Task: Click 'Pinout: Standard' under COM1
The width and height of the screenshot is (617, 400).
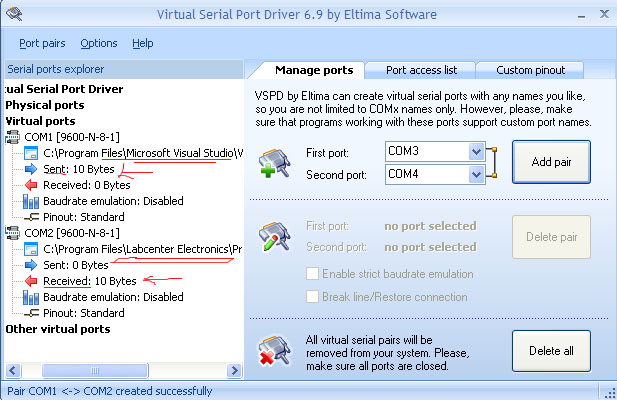Action: tap(84, 217)
